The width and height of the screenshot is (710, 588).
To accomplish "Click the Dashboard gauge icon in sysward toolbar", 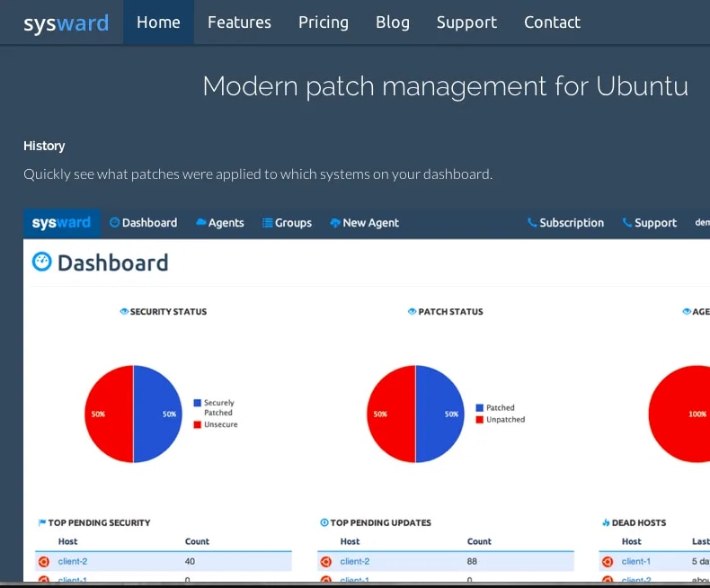I will coord(114,222).
